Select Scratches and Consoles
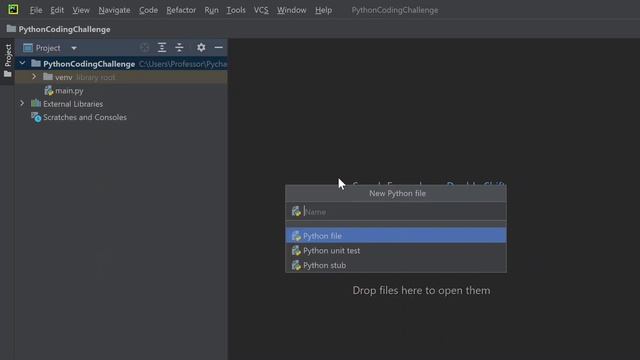 click(85, 117)
